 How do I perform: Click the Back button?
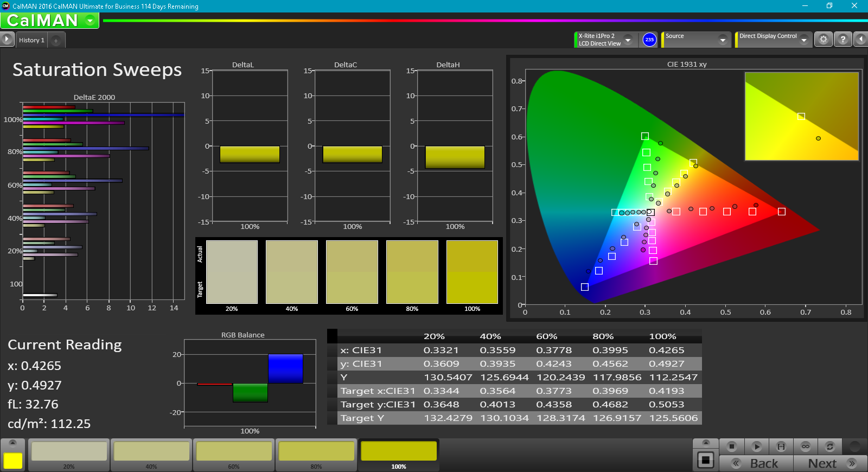756,463
